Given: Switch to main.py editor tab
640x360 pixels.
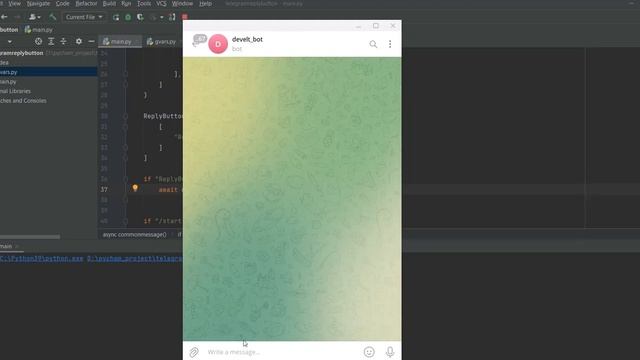Looking at the screenshot, I should pyautogui.click(x=119, y=41).
